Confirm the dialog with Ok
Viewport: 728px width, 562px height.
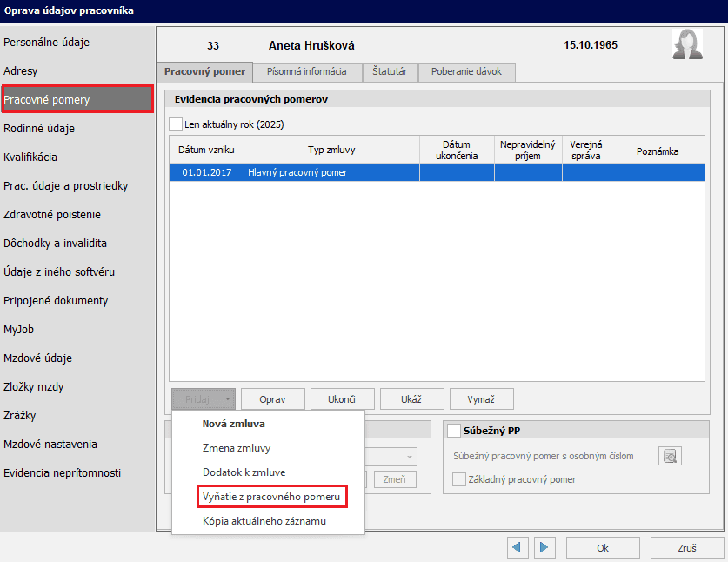[x=602, y=548]
